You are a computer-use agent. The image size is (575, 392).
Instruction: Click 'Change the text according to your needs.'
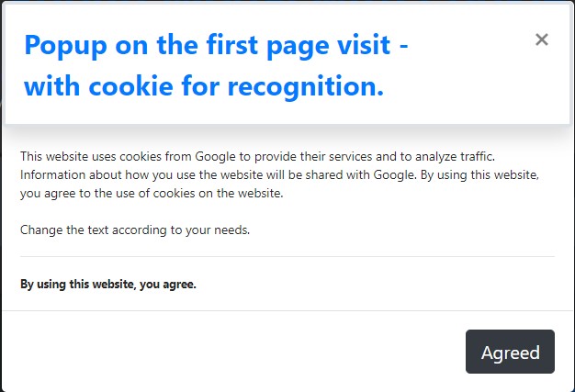[135, 230]
